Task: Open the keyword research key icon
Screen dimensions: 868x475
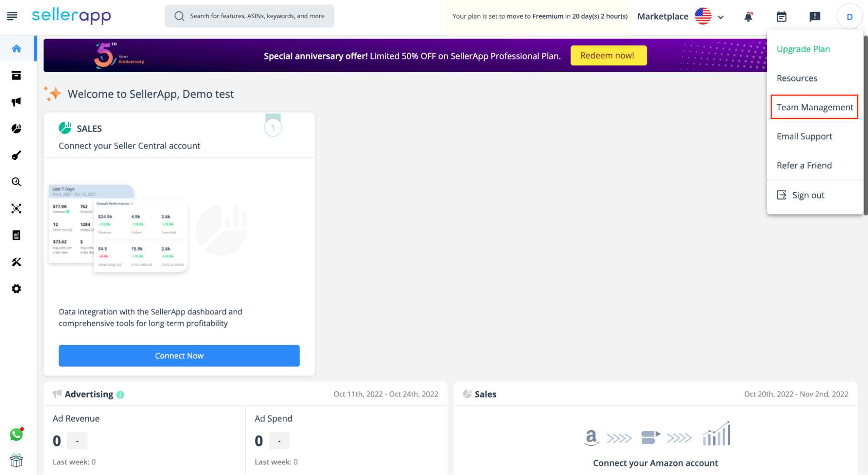Action: pos(17,155)
